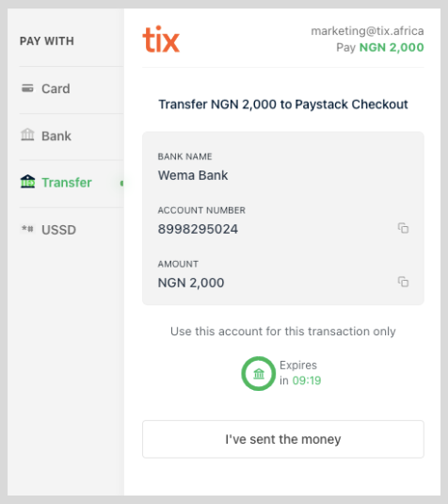Copy the NGN 2,000 amount value
Viewport: 448px width, 504px height.
click(403, 282)
